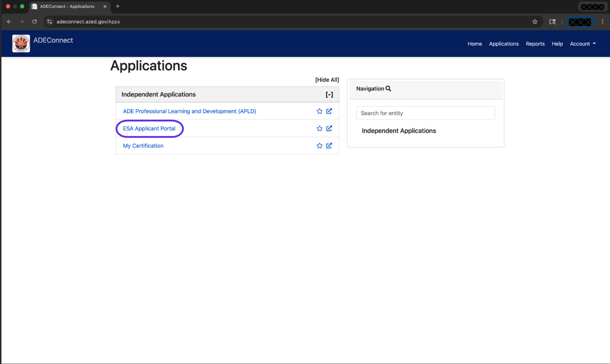The height and width of the screenshot is (364, 610).
Task: Go to Home in the top navigation
Action: click(x=475, y=44)
